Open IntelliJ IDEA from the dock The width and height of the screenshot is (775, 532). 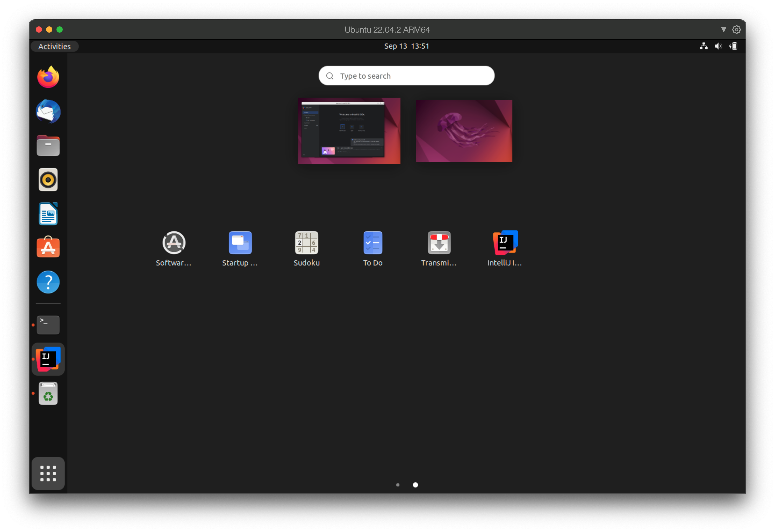pyautogui.click(x=48, y=359)
